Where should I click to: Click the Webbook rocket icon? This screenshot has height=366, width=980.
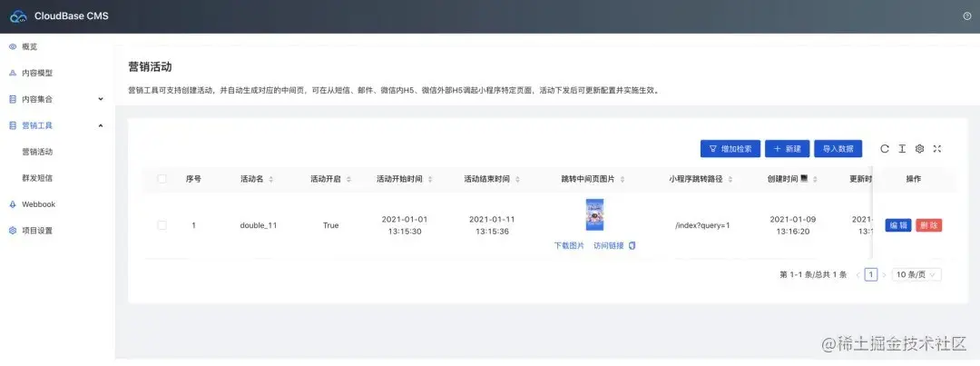13,204
